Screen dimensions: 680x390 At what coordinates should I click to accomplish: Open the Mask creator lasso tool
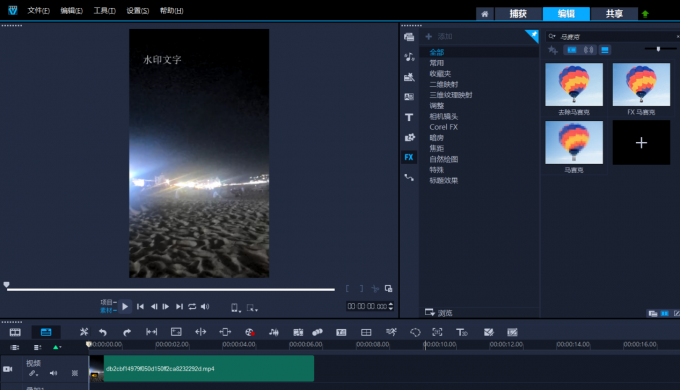tap(415, 332)
